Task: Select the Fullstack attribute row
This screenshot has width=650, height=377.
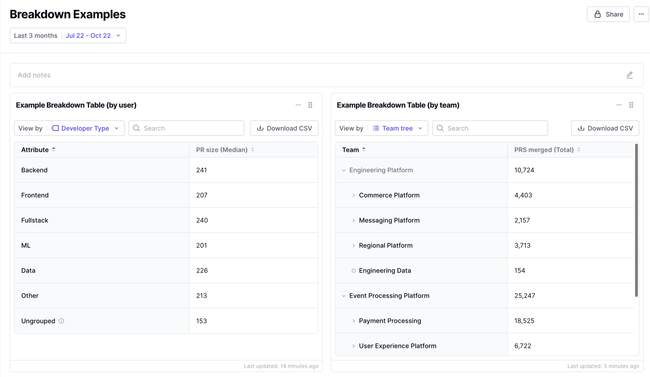Action: click(166, 220)
